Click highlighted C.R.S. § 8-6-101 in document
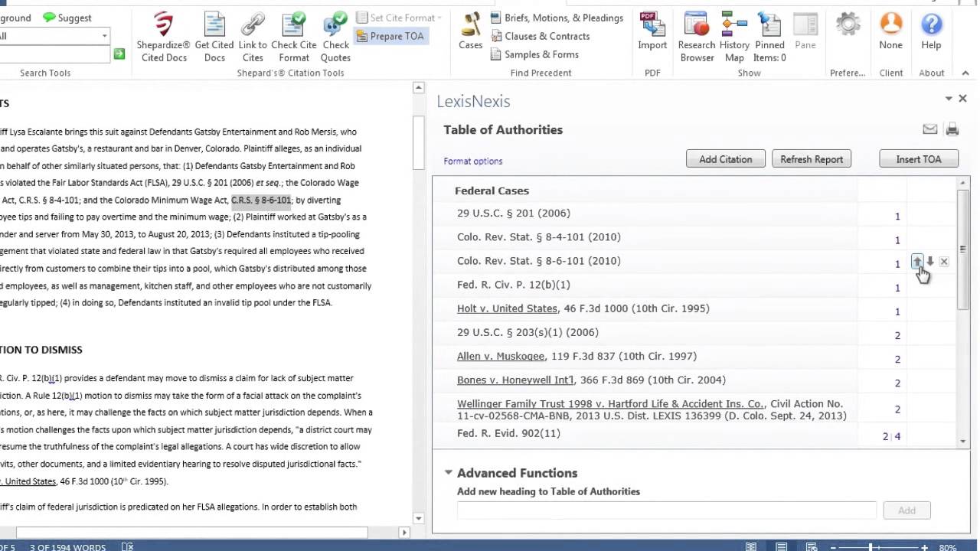The image size is (980, 551). point(261,201)
